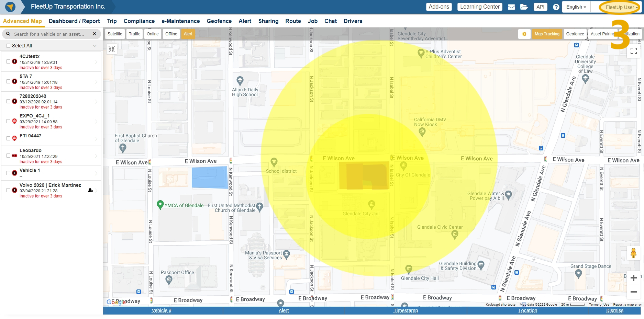The height and width of the screenshot is (319, 644).
Task: Open the Geofence menu item
Action: click(219, 21)
